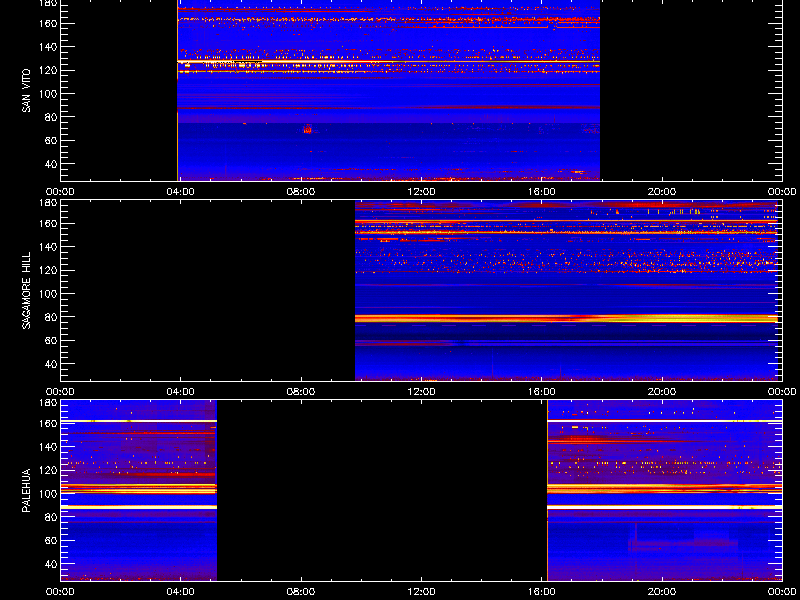Click the 100 frequency label on the San Vito axis
Viewport: 800px width, 600px height.
tap(49, 94)
